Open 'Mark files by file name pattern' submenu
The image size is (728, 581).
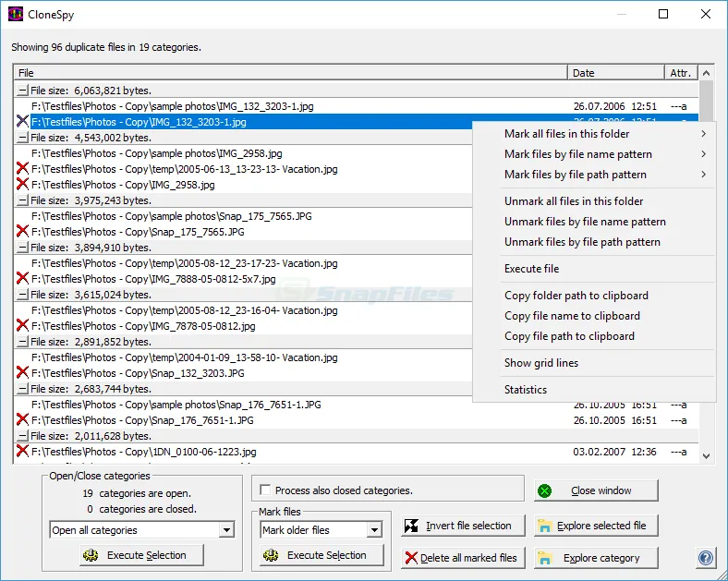click(x=594, y=154)
